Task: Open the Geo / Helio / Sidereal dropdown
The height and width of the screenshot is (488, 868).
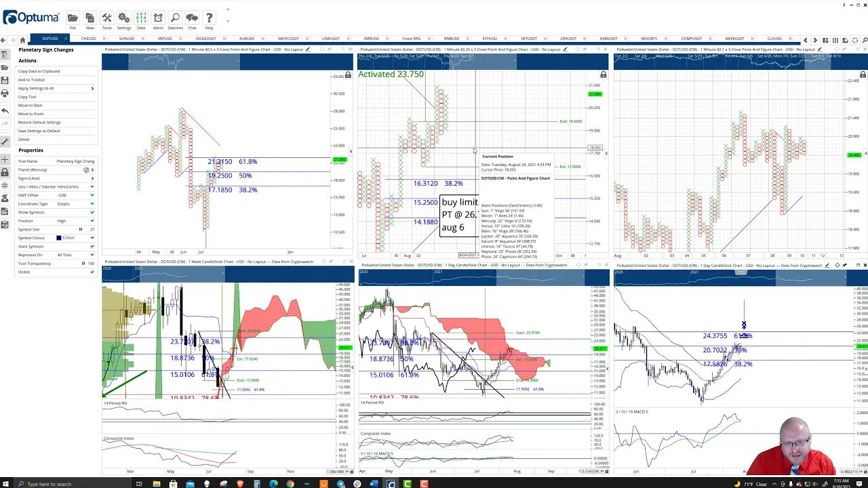Action: 92,186
